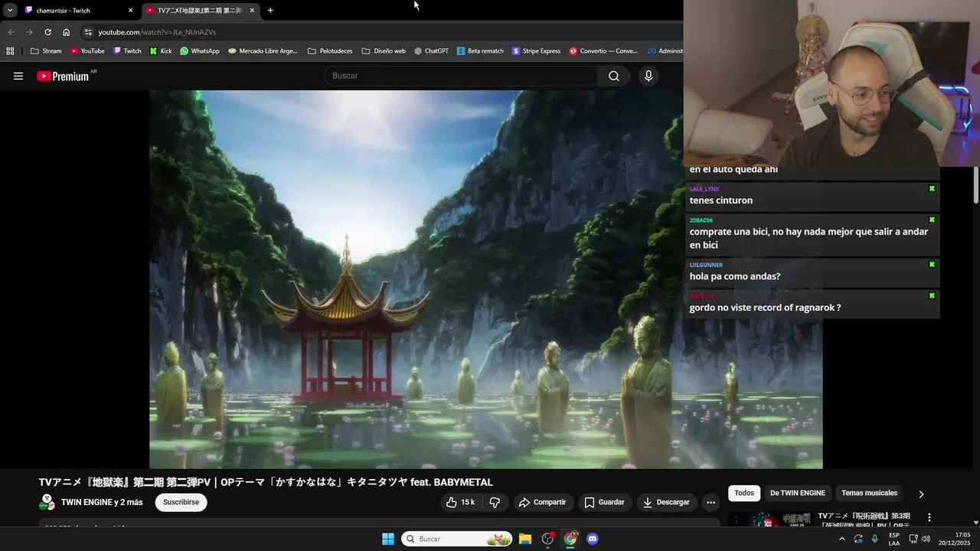Click chat message 'tenes cinturon'
This screenshot has height=551, width=980.
click(x=721, y=201)
